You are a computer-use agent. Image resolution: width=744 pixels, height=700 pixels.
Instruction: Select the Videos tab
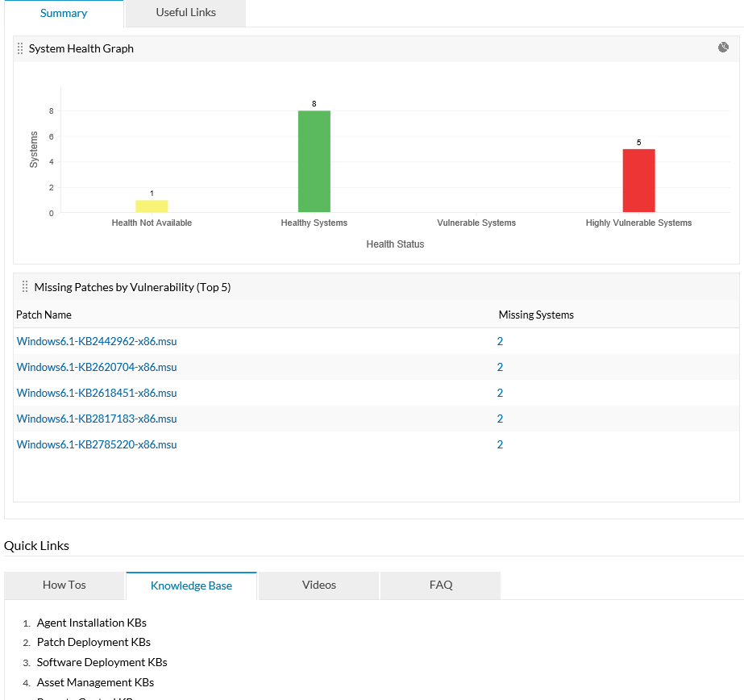coord(319,585)
